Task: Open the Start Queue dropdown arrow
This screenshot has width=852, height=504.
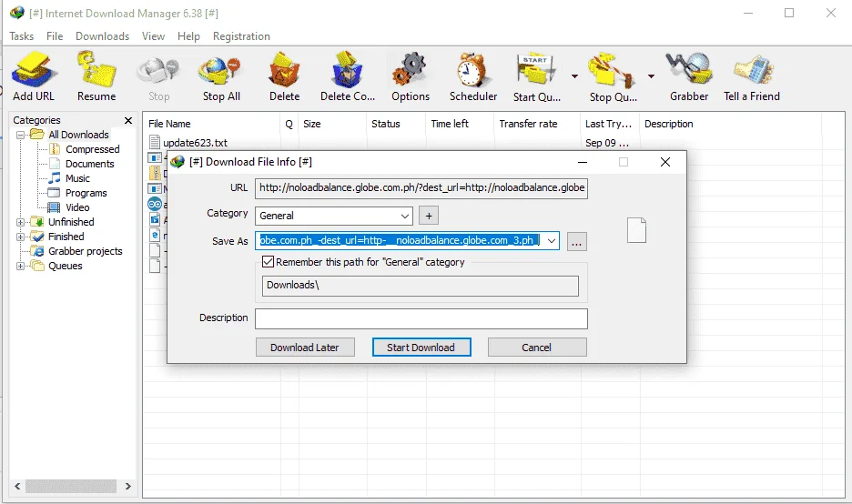Action: coord(574,76)
